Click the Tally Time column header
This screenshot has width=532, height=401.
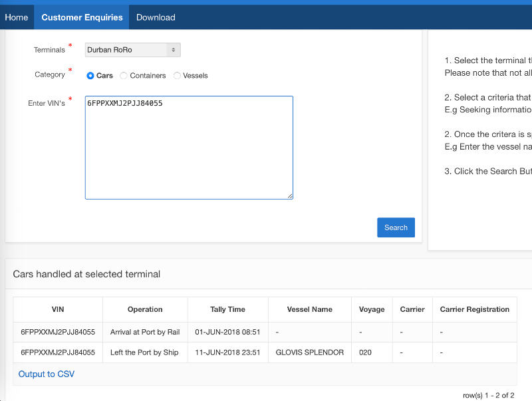click(227, 309)
